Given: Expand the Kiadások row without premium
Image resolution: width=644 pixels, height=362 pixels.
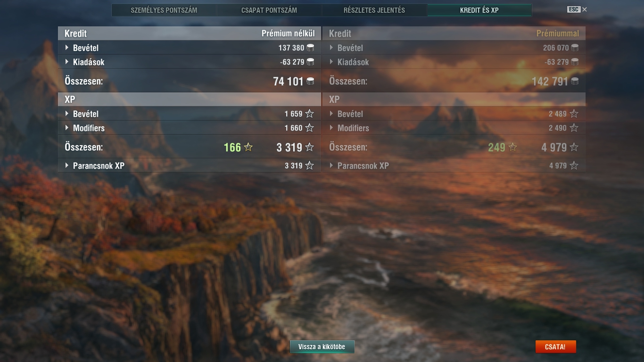Looking at the screenshot, I should 190,62.
